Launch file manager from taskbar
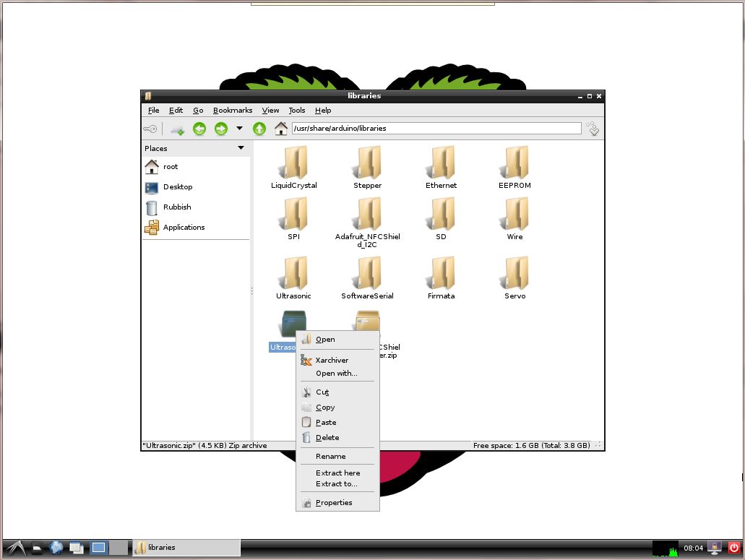This screenshot has width=745, height=560. pyautogui.click(x=37, y=548)
